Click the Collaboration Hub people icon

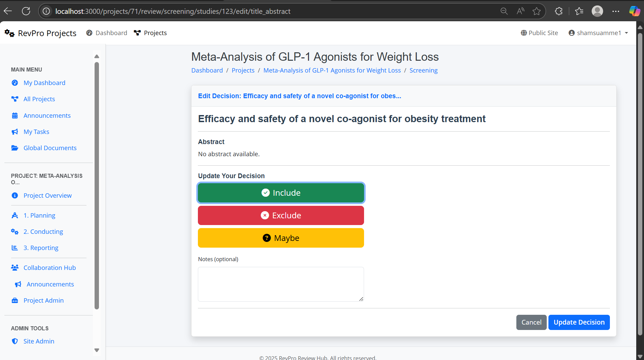tap(15, 268)
